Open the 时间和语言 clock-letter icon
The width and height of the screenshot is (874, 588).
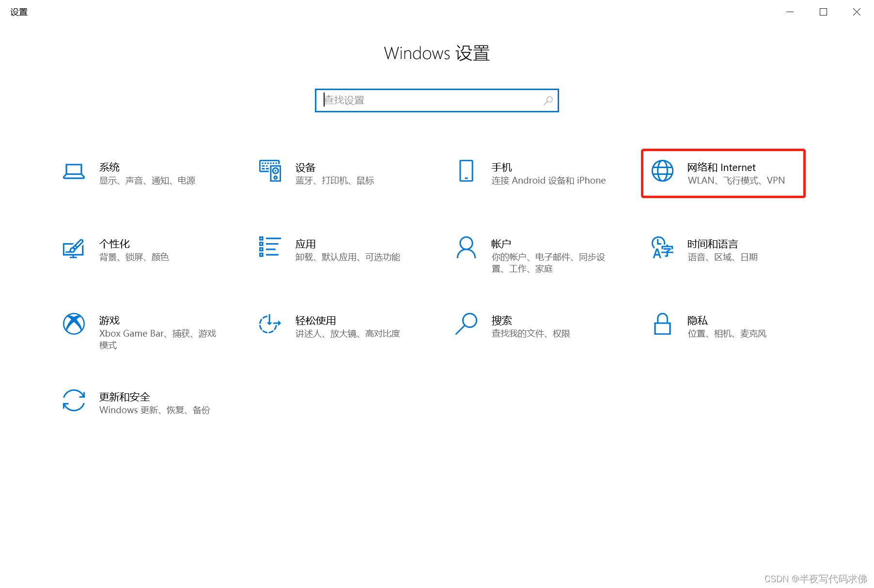pos(662,248)
